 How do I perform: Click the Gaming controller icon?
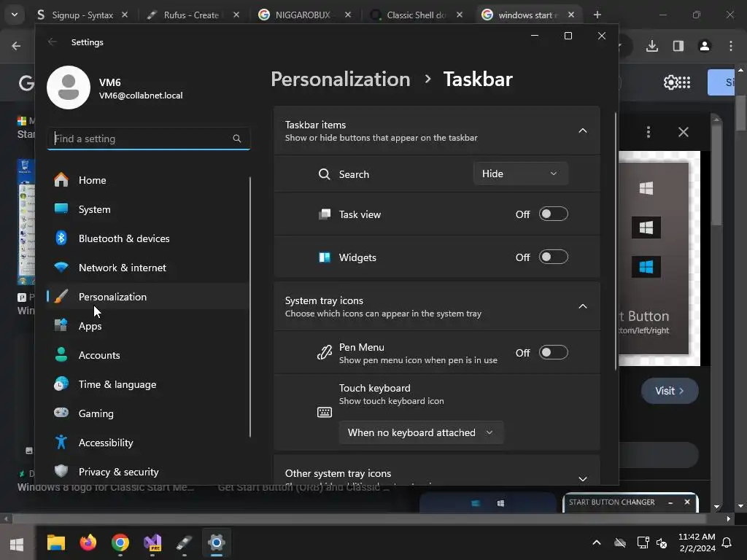61,413
